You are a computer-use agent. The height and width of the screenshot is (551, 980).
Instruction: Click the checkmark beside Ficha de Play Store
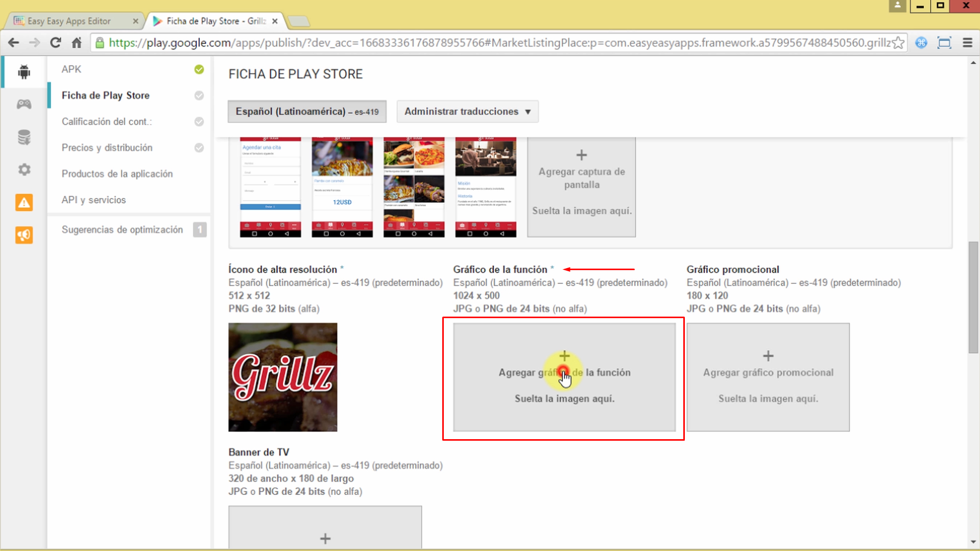pyautogui.click(x=199, y=95)
